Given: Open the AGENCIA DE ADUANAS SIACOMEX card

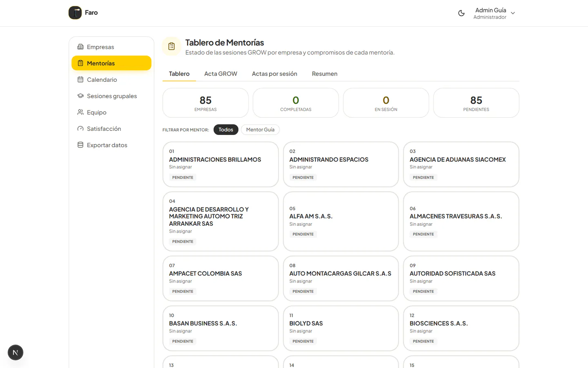Looking at the screenshot, I should coord(461,164).
